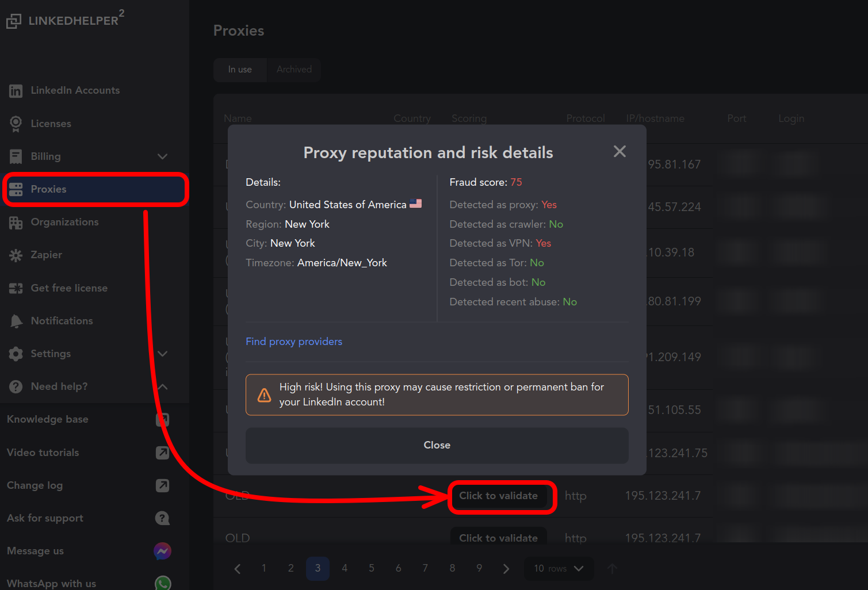Click the Licenses badge icon

pyautogui.click(x=16, y=123)
